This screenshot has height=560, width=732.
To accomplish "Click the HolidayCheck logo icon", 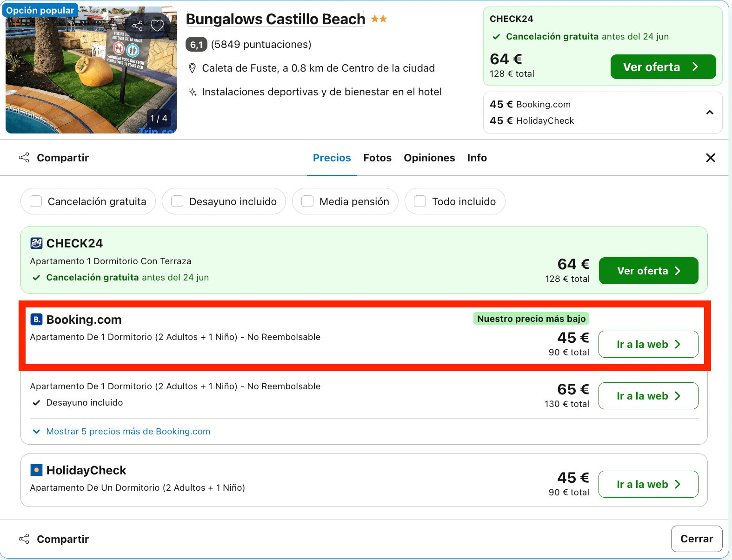I will 36,470.
